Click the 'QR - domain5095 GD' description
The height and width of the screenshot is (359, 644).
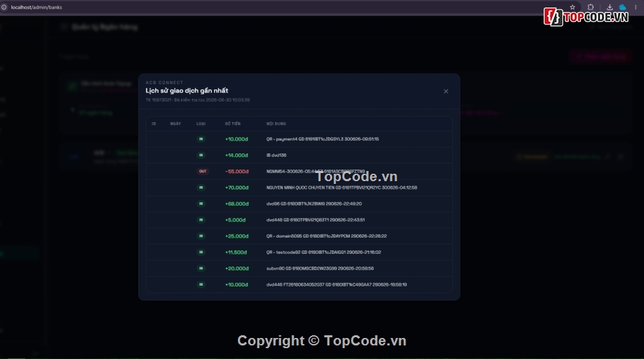(x=327, y=236)
